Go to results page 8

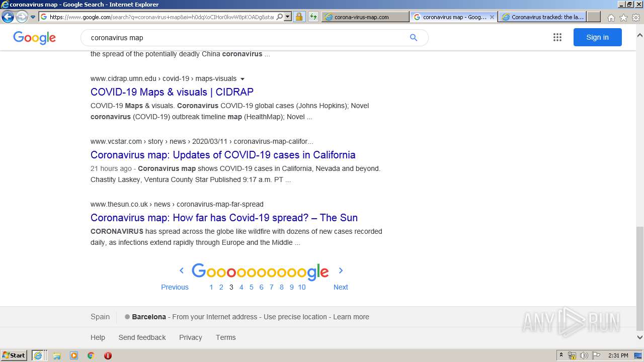[281, 287]
